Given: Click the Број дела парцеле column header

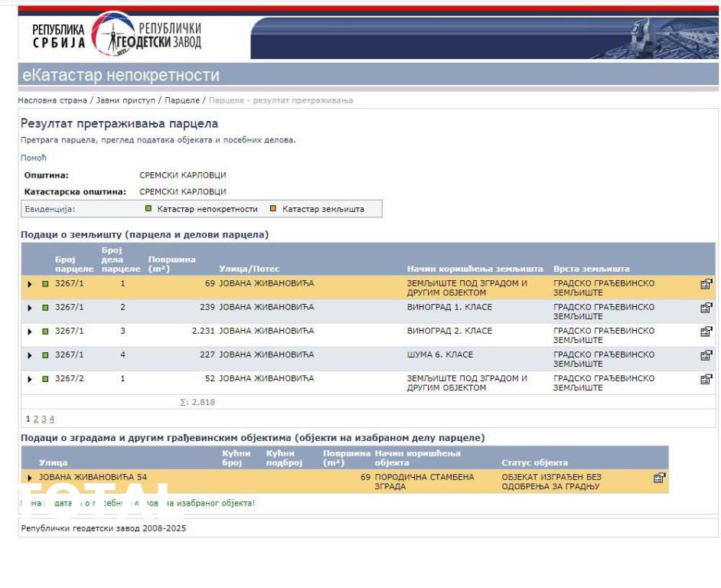Looking at the screenshot, I should tap(121, 260).
